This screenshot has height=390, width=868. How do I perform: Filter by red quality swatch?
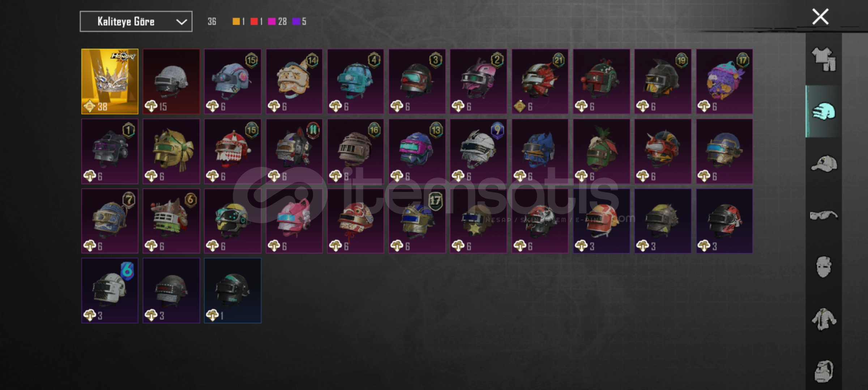[254, 22]
